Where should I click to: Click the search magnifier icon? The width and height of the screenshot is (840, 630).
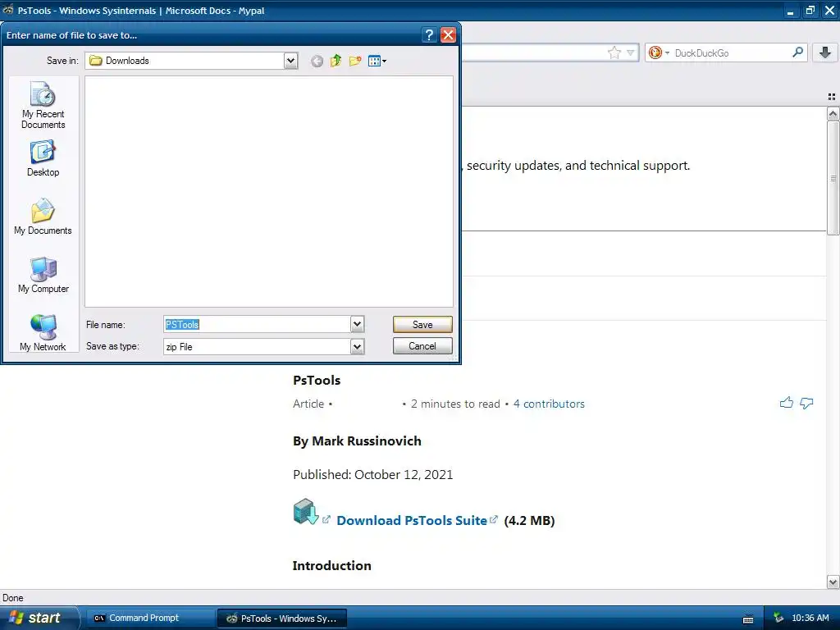pyautogui.click(x=797, y=52)
